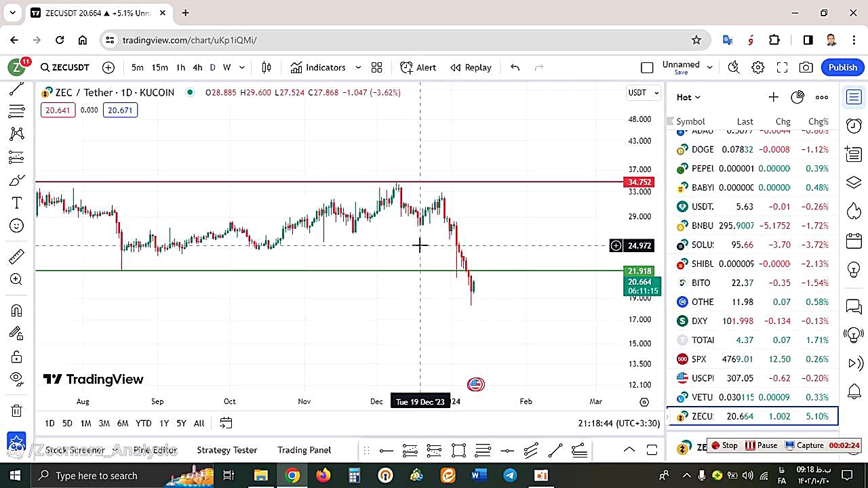Open the Pine Editor tab
Image resolution: width=868 pixels, height=488 pixels.
155,450
